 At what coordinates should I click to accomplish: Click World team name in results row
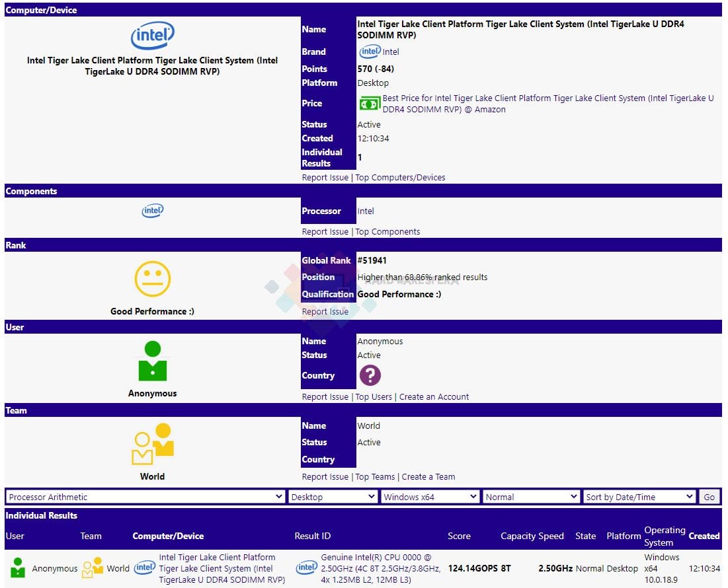tap(118, 569)
